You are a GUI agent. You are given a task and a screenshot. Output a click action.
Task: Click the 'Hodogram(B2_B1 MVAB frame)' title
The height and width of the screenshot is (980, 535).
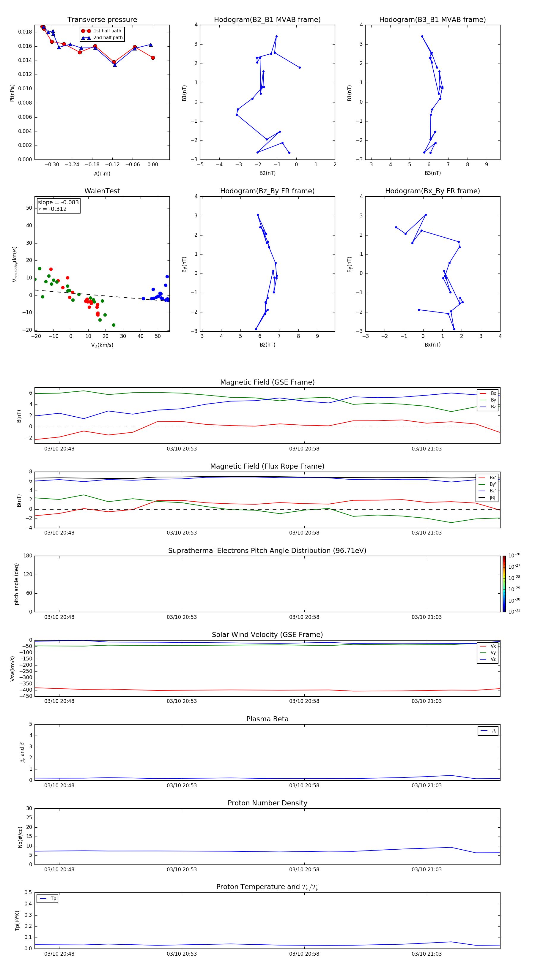[x=267, y=20]
